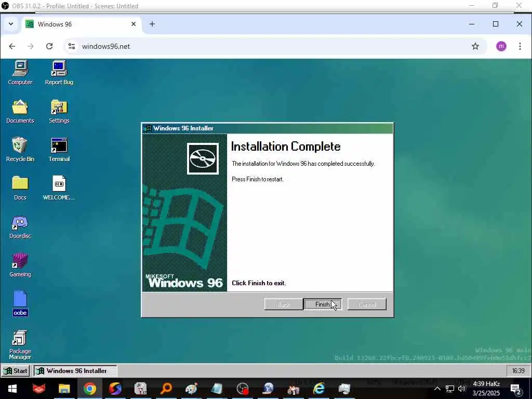Click Finish in the installer

tap(322, 304)
